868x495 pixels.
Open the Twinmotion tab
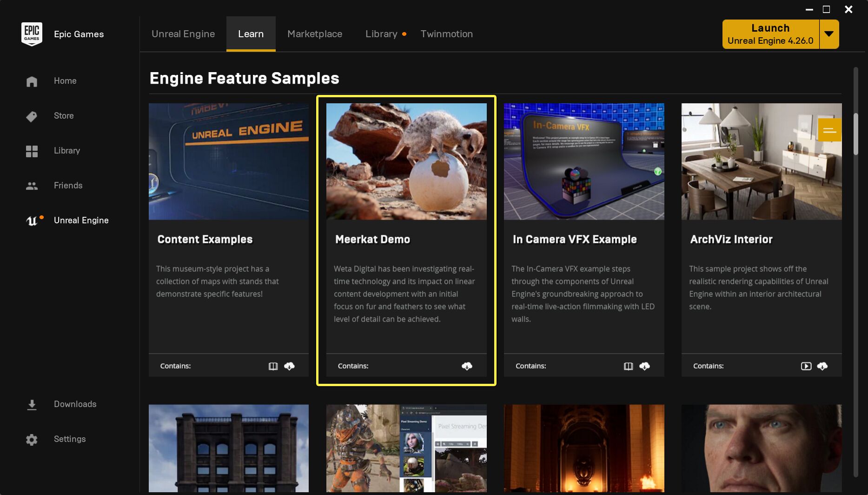(446, 33)
